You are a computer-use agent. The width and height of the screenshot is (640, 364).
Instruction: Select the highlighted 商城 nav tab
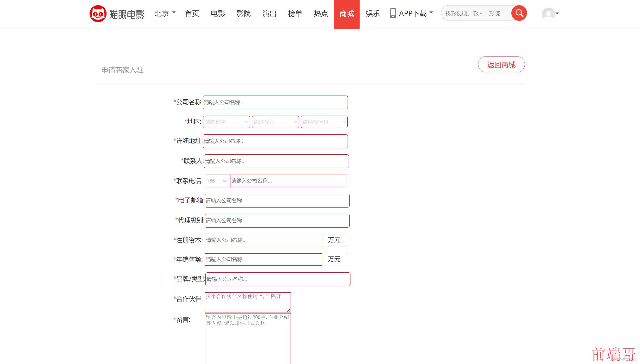pos(347,14)
